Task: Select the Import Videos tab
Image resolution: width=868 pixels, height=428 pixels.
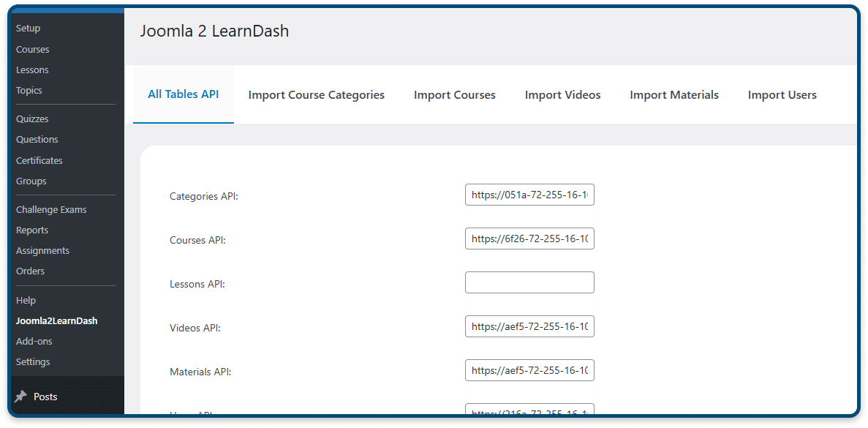Action: [562, 94]
